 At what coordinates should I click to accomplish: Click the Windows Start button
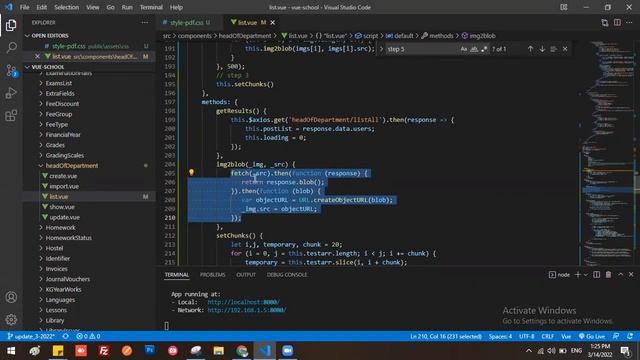coord(11,351)
